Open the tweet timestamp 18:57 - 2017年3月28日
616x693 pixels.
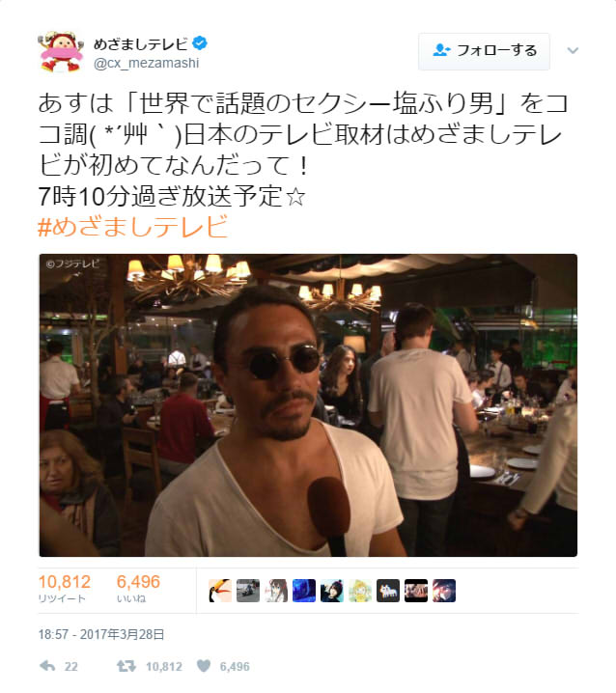coord(101,635)
